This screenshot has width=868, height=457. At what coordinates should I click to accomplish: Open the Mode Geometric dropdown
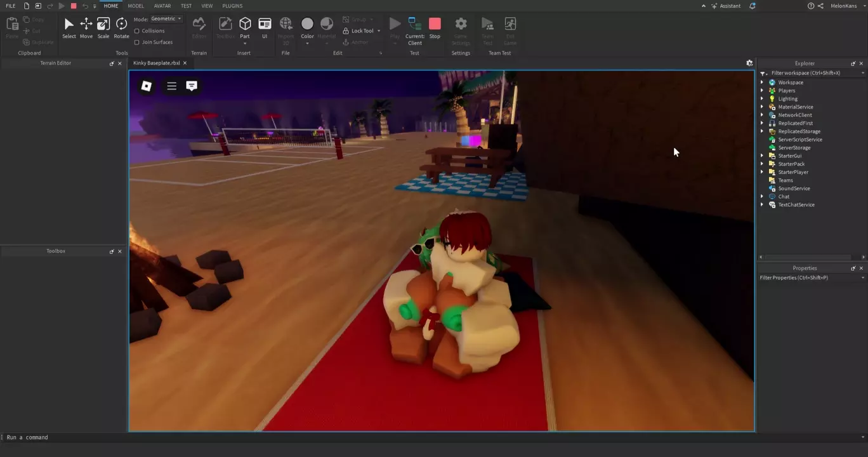click(166, 19)
